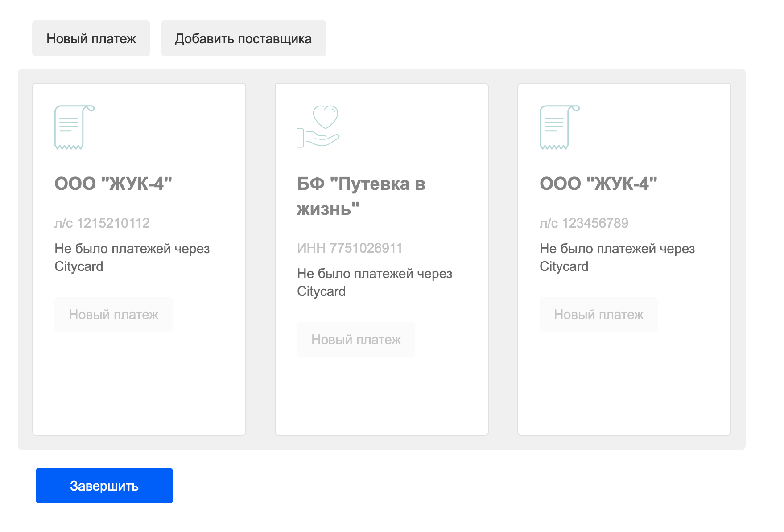Click 'Новый платеж' in 'Путевка в жизнь' card
The height and width of the screenshot is (532, 784).
click(356, 340)
